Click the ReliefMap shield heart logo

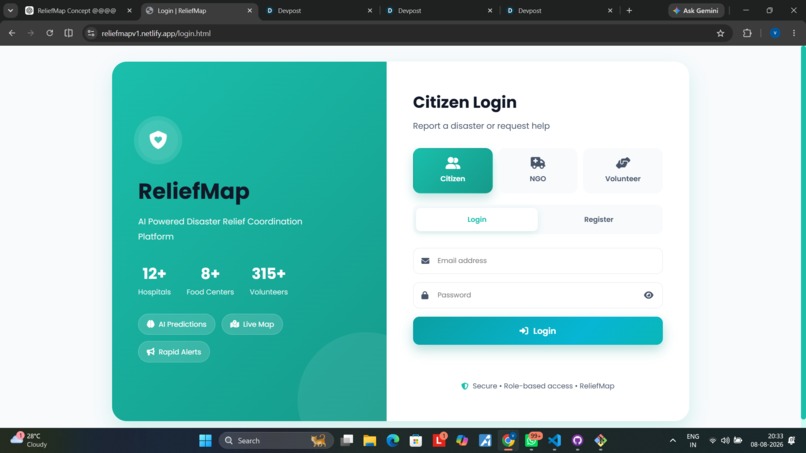[x=158, y=140]
